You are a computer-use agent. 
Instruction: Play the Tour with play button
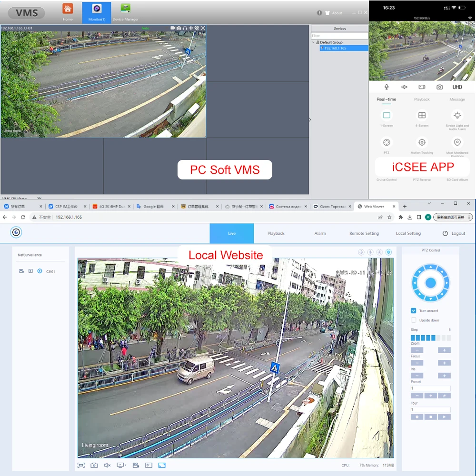click(x=444, y=417)
